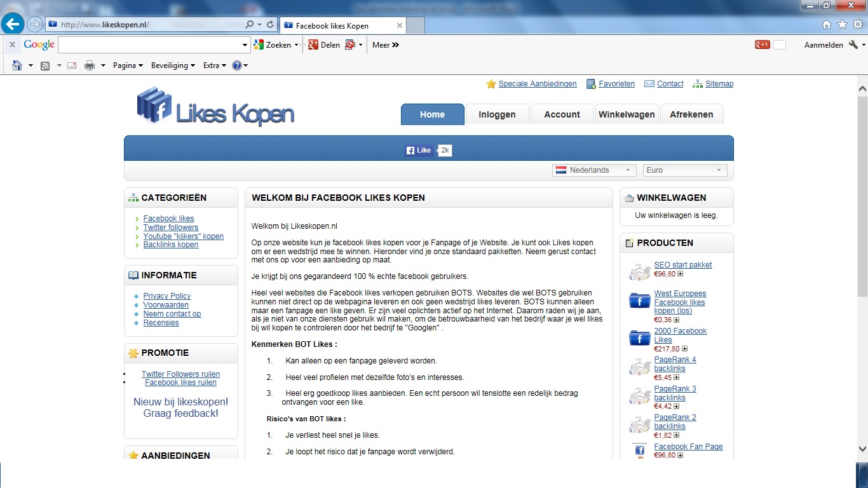
Task: Open the Youtube "kijkers" kopen link
Action: [184, 236]
